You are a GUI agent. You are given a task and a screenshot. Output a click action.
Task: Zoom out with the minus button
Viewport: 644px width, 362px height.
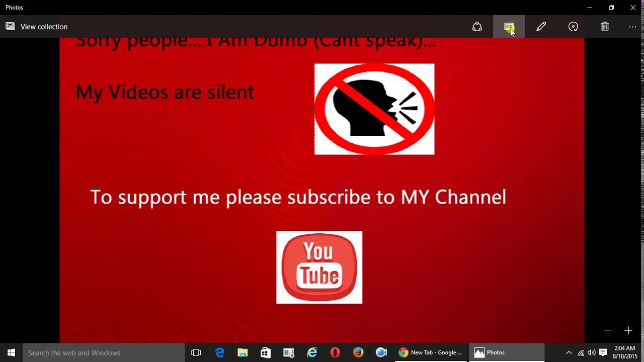click(x=608, y=330)
